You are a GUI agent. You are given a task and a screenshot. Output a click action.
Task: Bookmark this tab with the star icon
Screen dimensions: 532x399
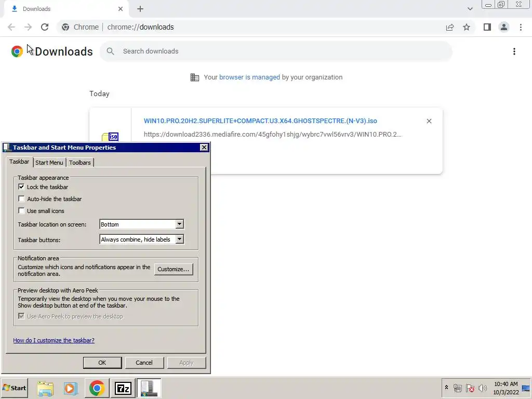click(467, 27)
